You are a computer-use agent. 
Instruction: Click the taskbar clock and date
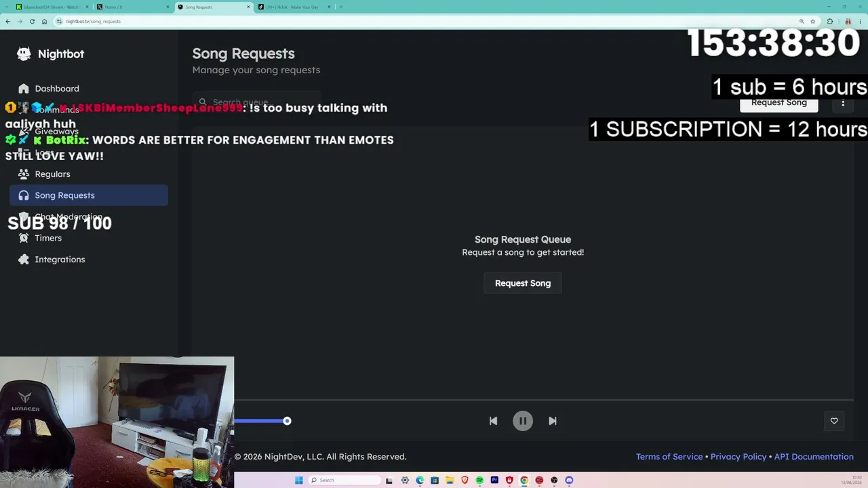852,480
